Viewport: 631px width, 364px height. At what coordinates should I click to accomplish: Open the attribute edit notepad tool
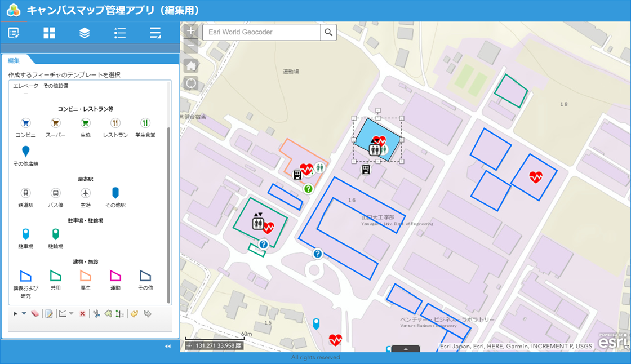[49, 314]
